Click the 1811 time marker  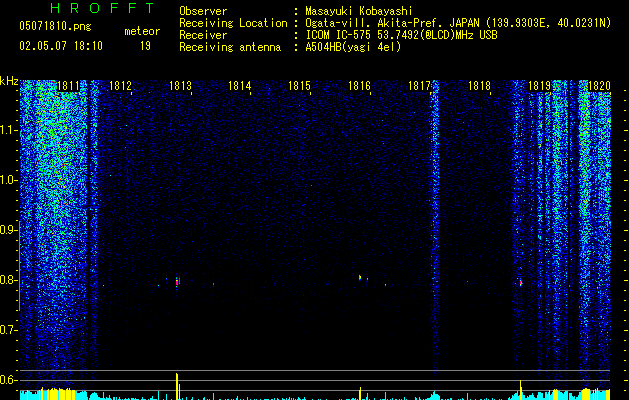click(68, 86)
